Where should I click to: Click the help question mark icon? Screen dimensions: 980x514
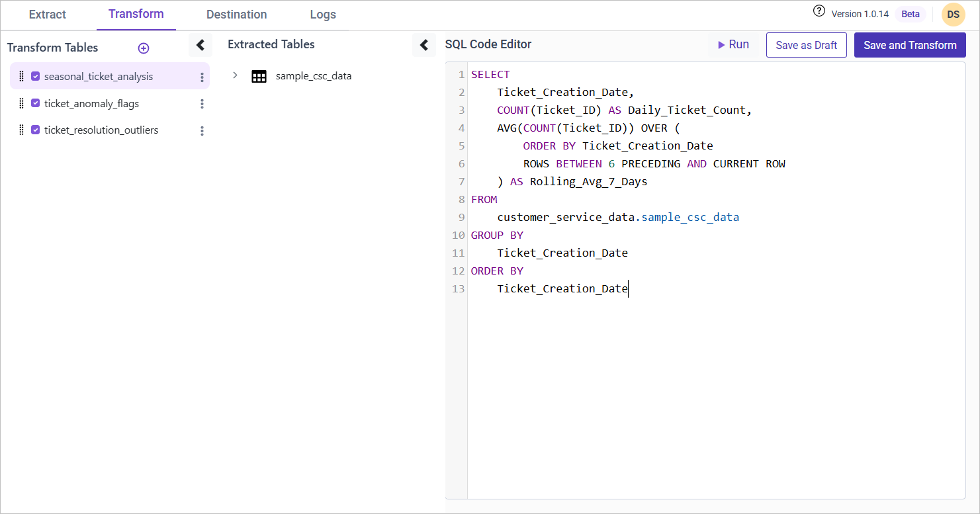(819, 11)
